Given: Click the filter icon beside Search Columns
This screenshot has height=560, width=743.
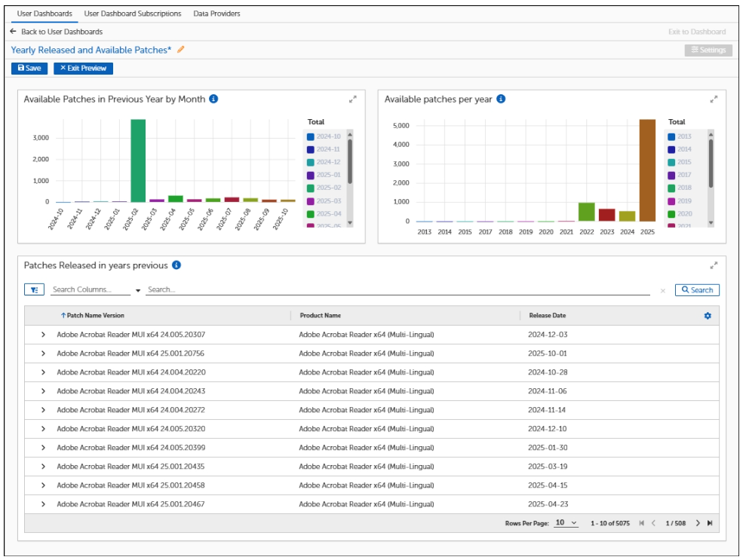Looking at the screenshot, I should click(35, 289).
